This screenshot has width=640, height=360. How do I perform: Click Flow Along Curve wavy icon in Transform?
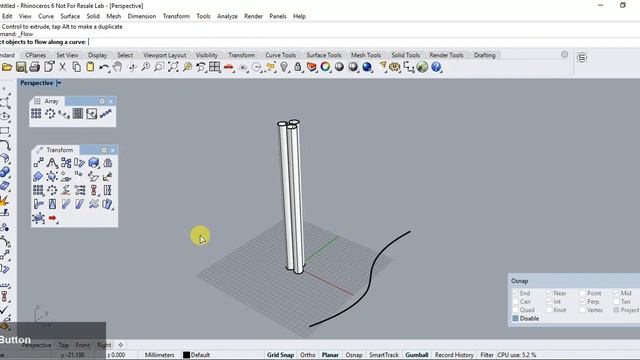click(94, 204)
